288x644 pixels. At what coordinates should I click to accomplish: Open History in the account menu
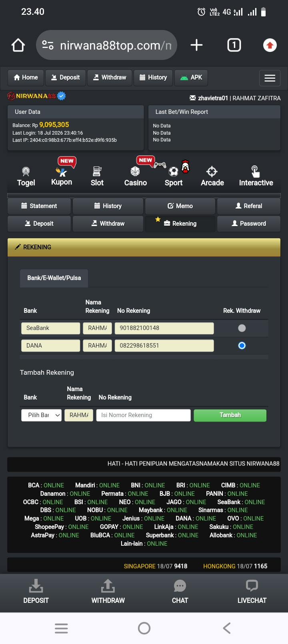point(108,206)
